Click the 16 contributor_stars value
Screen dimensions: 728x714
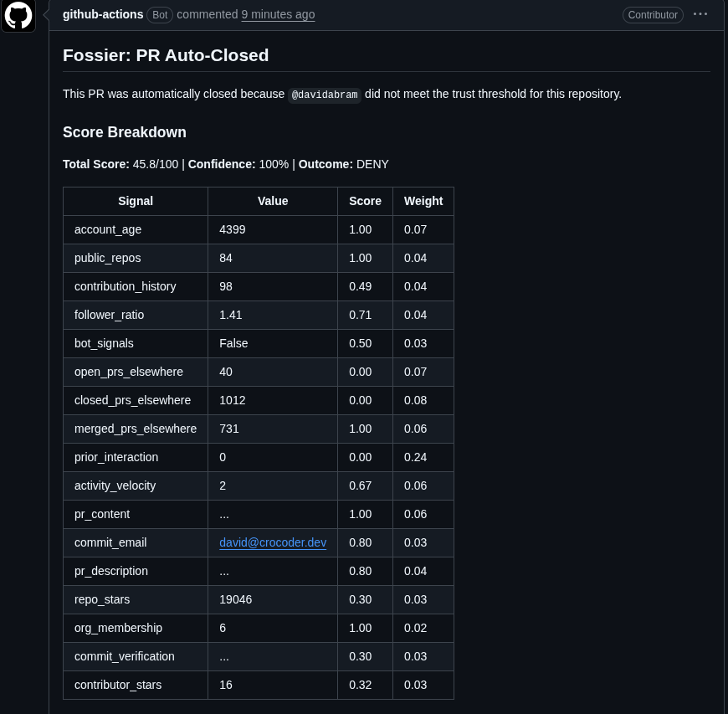226,685
